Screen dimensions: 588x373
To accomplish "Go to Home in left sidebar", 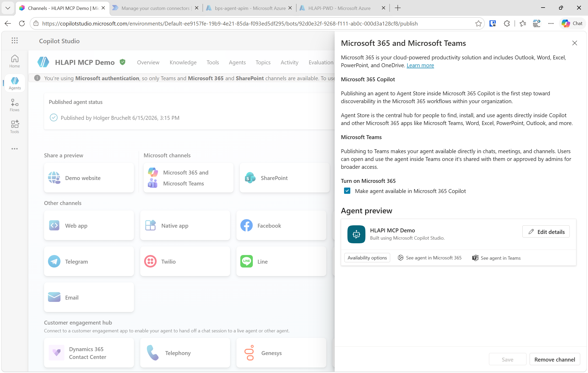I will 15,61.
